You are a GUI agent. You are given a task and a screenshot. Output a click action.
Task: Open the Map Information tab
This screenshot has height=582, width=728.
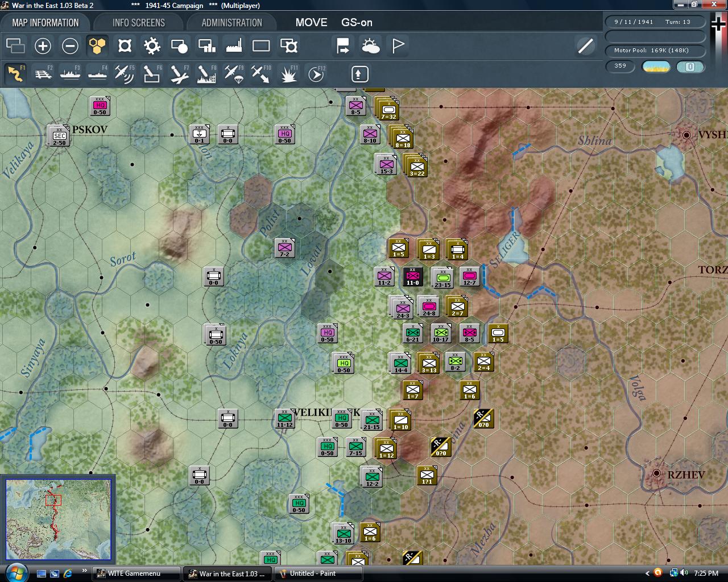tap(45, 23)
